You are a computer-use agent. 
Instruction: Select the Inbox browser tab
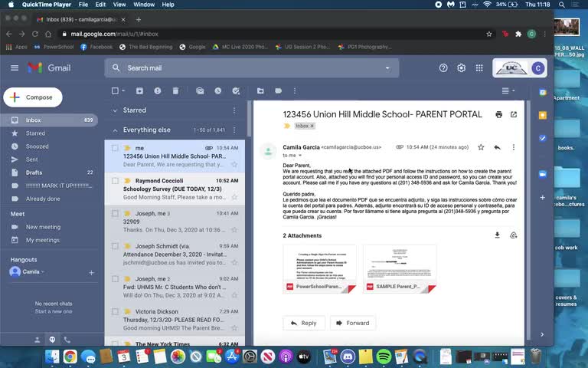[x=80, y=19]
